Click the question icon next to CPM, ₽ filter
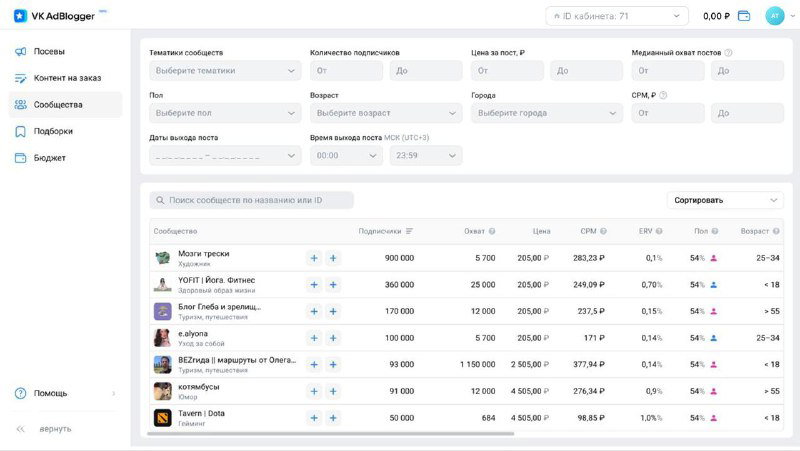Screen dimensions: 800x451 pos(663,95)
